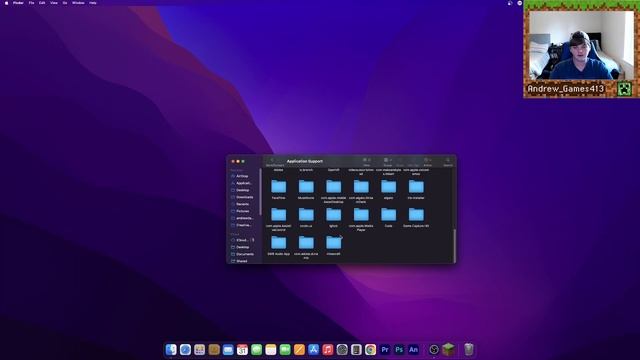
Task: Open the File menu
Action: tap(31, 3)
